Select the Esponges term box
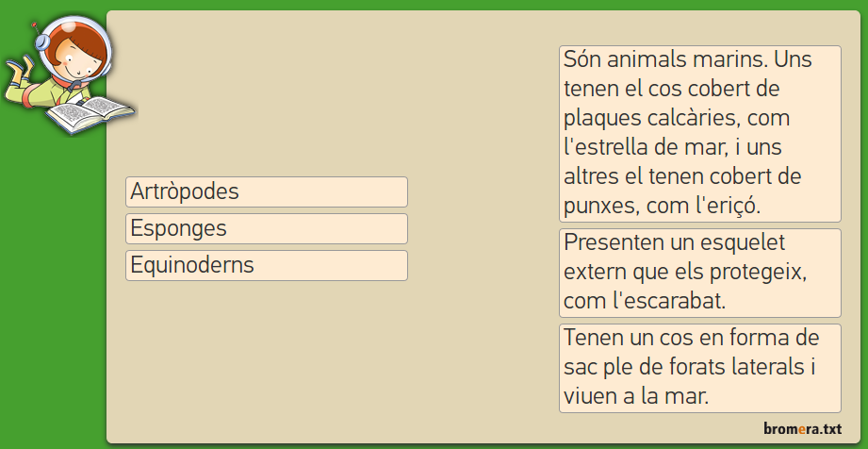 click(x=266, y=228)
